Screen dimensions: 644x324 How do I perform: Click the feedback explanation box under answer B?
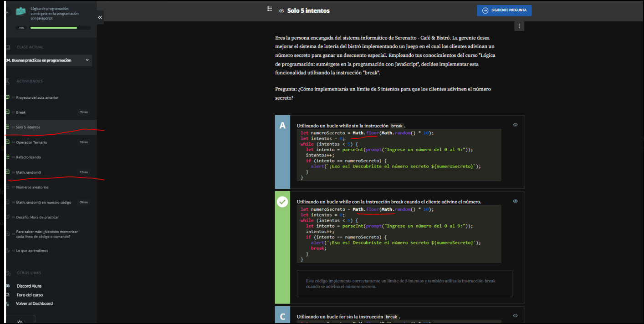(x=404, y=283)
